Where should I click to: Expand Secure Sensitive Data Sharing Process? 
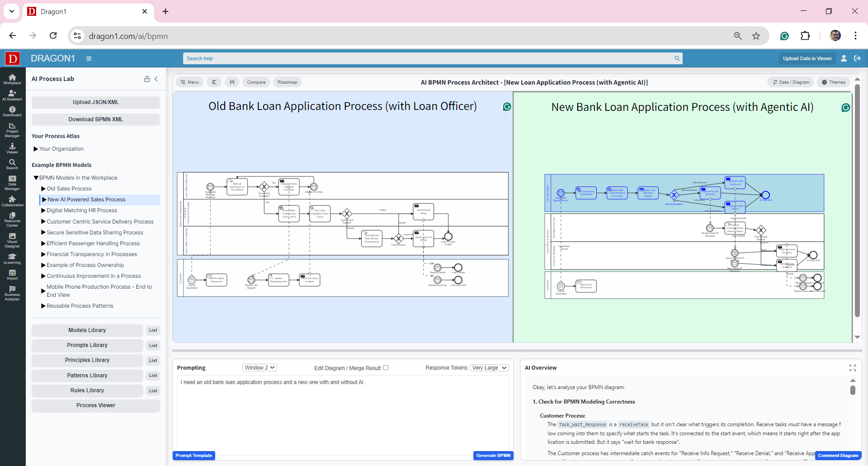pos(43,233)
